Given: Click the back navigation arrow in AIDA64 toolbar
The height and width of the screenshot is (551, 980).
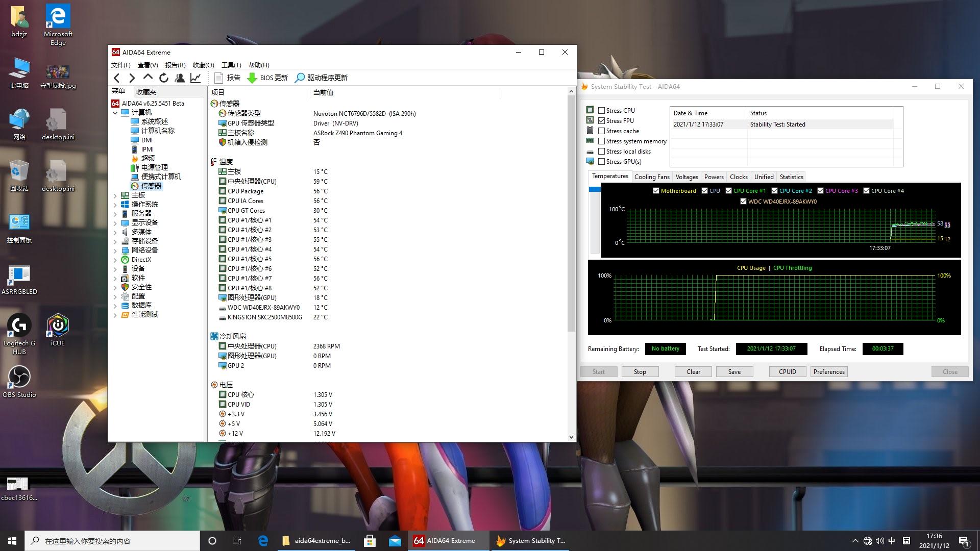Looking at the screenshot, I should click(117, 78).
